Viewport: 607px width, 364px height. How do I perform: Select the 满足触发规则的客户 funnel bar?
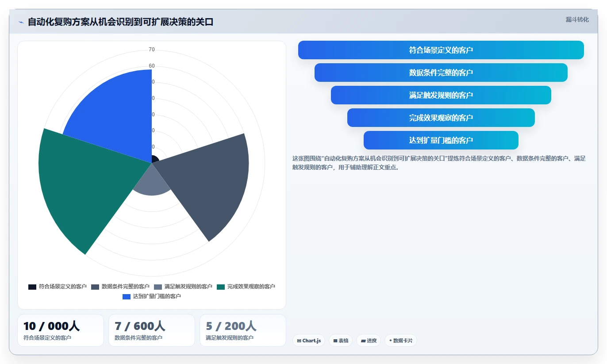click(x=441, y=95)
